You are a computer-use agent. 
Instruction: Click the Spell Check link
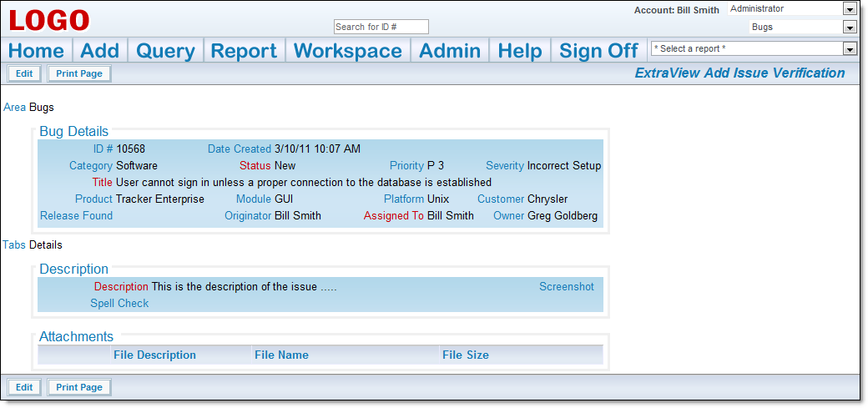(x=119, y=304)
